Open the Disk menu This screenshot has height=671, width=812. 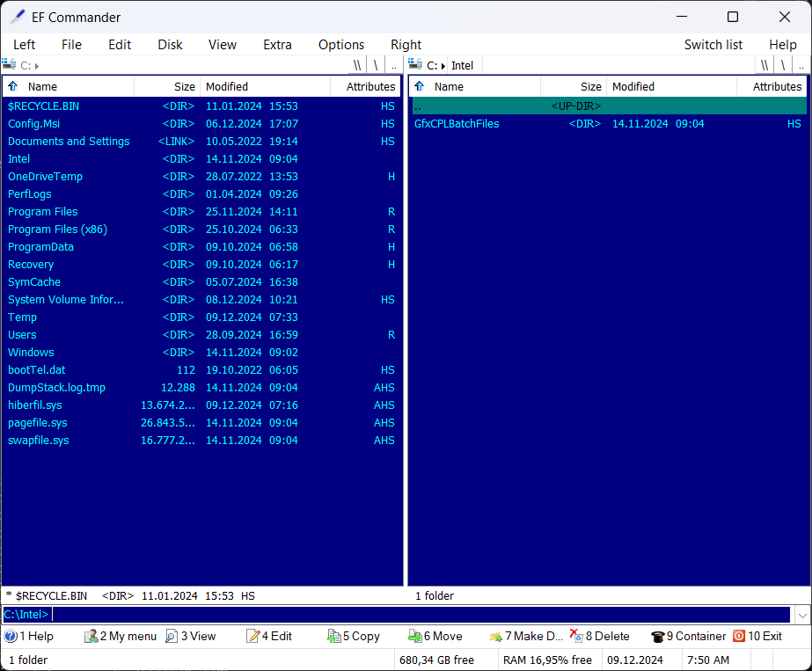point(170,45)
